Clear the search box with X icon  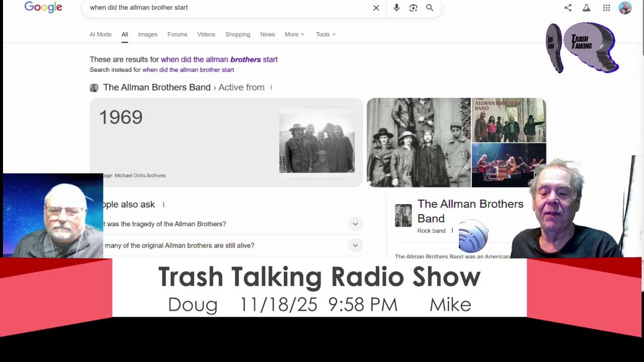pos(376,8)
